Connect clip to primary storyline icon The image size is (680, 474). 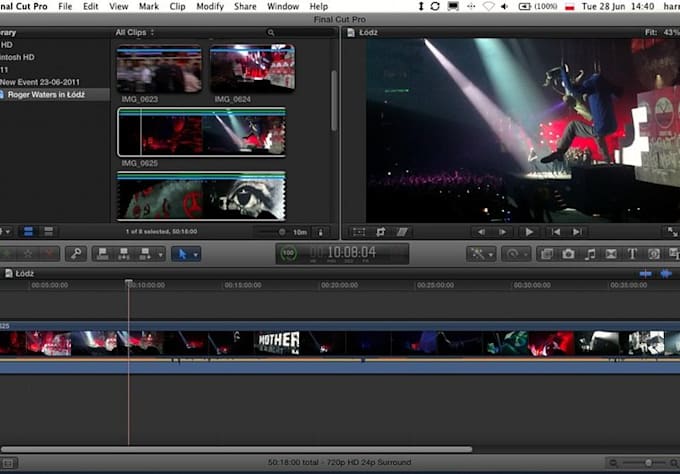click(103, 254)
